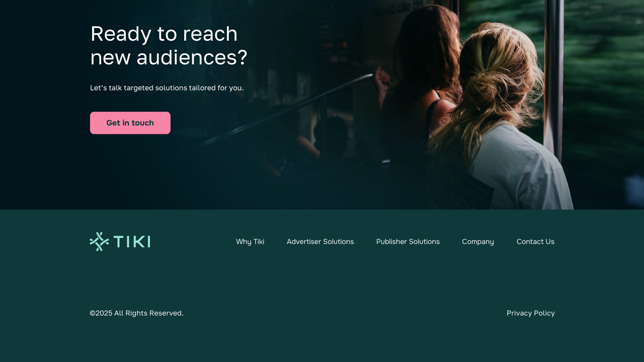Click the TIKI wordmark in footer
The image size is (644, 362).
[132, 242]
